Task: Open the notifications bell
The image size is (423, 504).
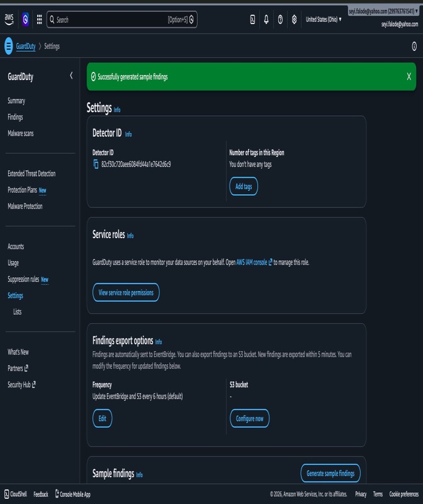Action: click(x=266, y=20)
